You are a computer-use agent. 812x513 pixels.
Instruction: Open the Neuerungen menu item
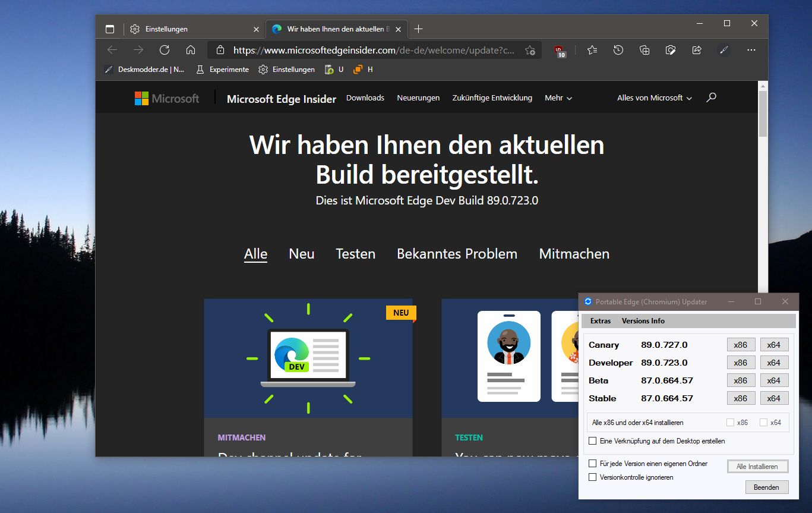418,98
